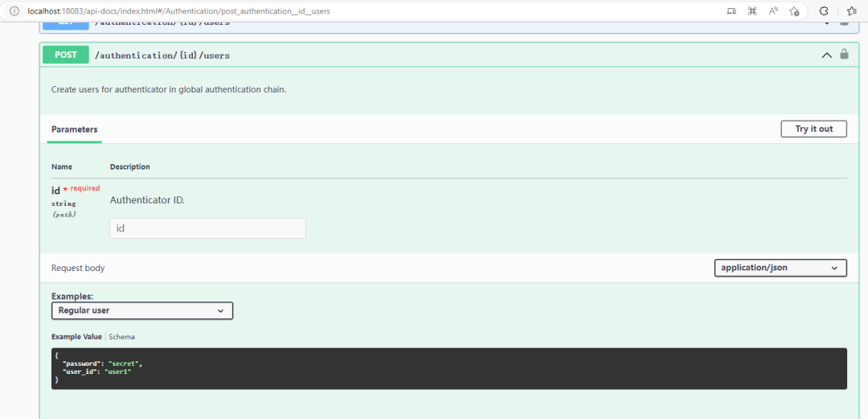Click the green POST method badge
Screen dimensions: 868x419
point(66,55)
